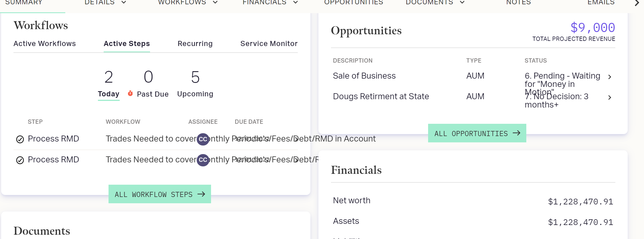Switch to the Active Workflows tab
Viewport: 644px width, 239px height.
click(45, 43)
